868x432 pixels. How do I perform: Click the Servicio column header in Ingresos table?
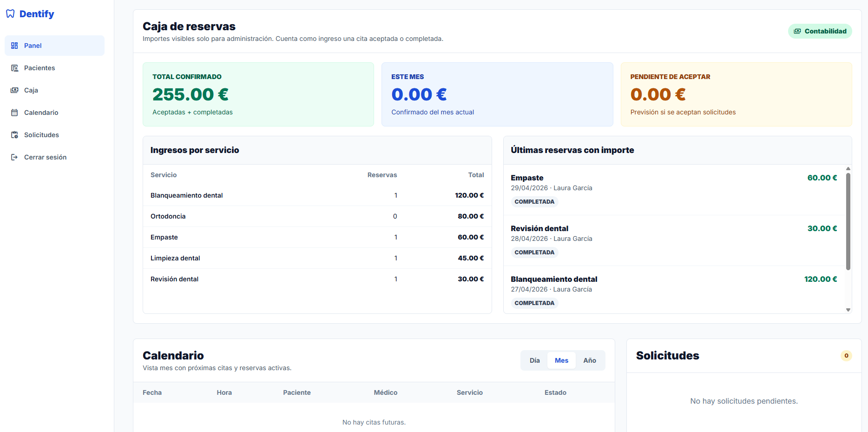point(164,175)
